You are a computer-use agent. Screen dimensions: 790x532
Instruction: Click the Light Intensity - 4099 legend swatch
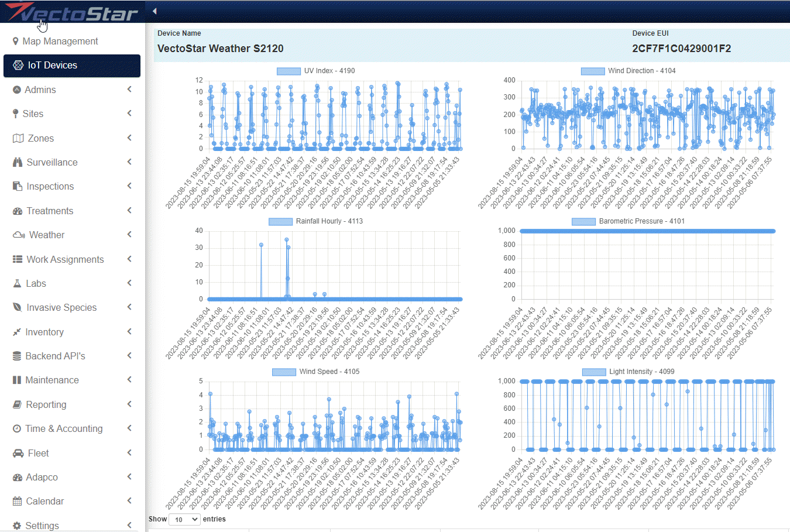(594, 372)
